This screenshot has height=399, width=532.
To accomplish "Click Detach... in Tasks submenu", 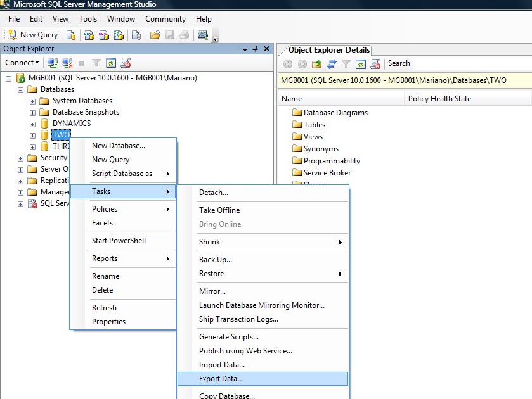I will point(263,193).
